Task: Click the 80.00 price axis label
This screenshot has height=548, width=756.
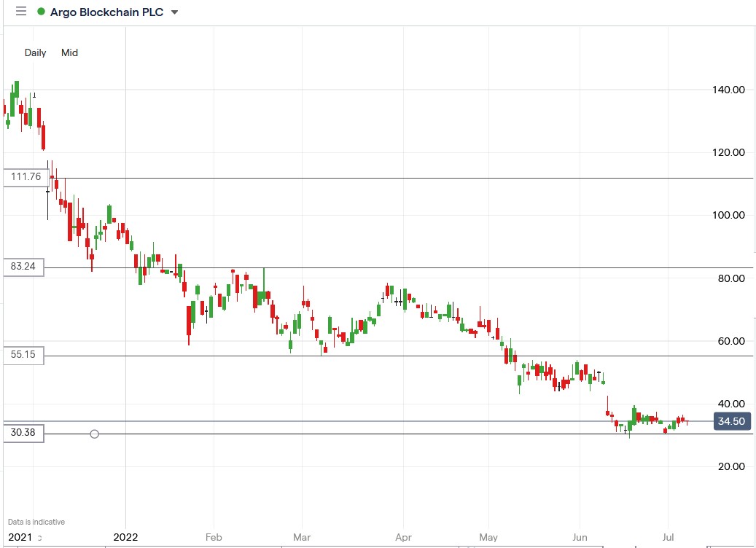Action: click(x=730, y=278)
